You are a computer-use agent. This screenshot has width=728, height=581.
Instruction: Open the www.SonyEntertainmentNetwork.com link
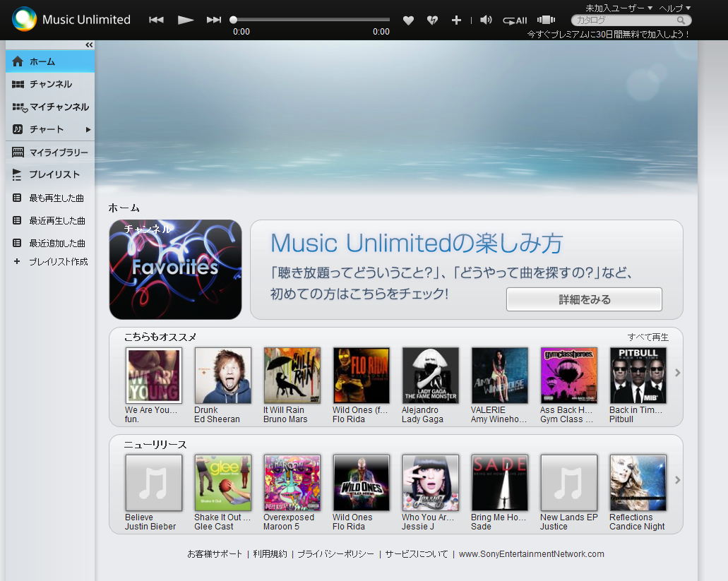[x=532, y=554]
